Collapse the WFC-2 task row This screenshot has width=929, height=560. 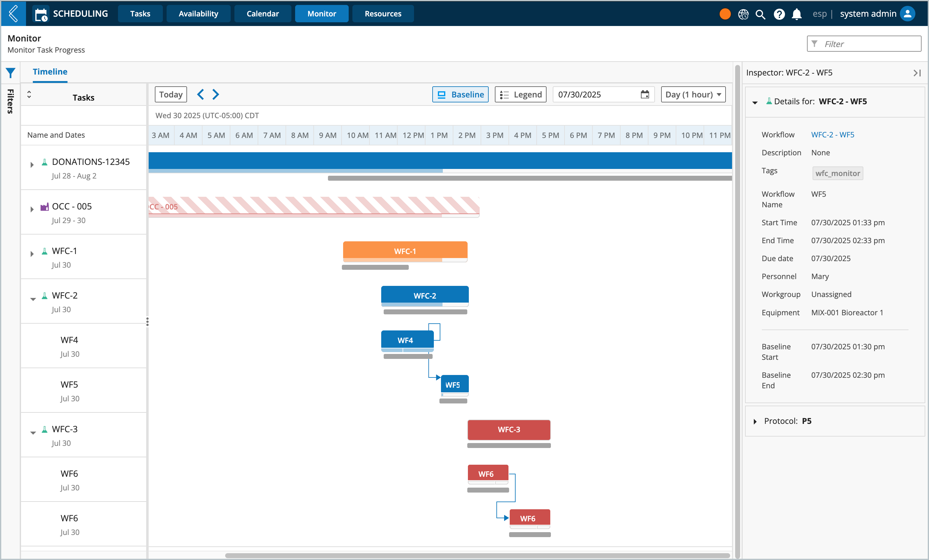point(33,299)
